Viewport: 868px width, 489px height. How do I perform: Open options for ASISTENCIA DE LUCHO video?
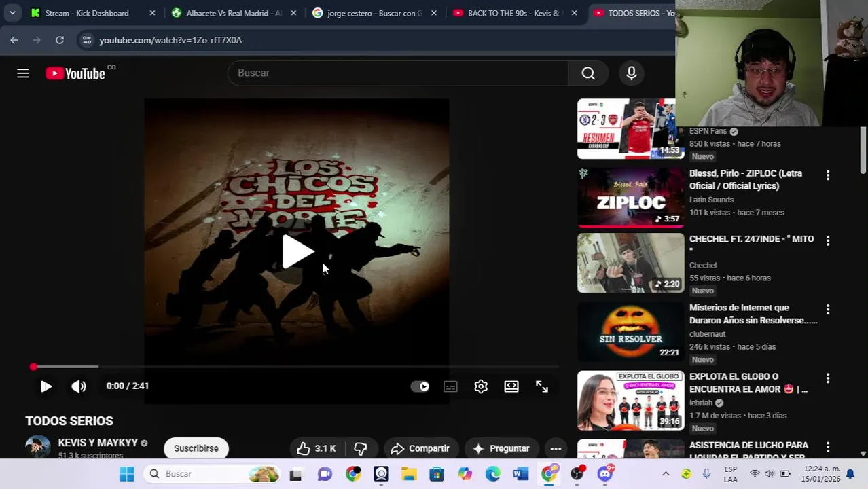tap(827, 447)
